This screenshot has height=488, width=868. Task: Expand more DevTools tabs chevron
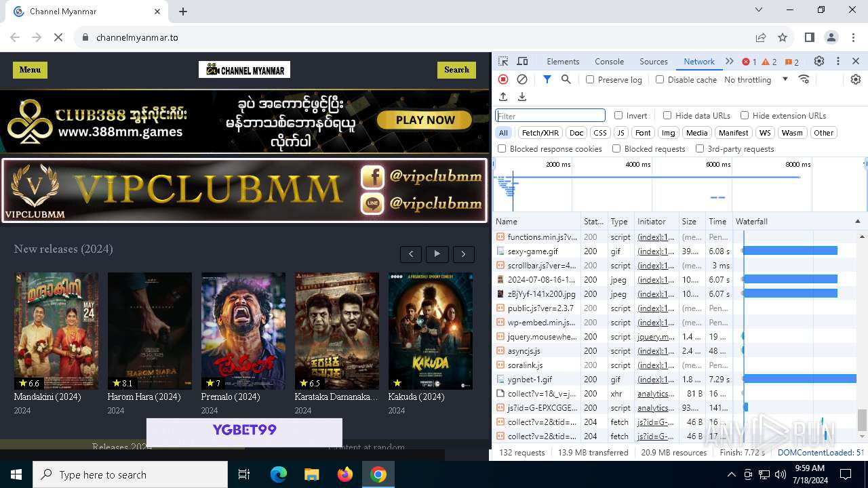point(730,61)
